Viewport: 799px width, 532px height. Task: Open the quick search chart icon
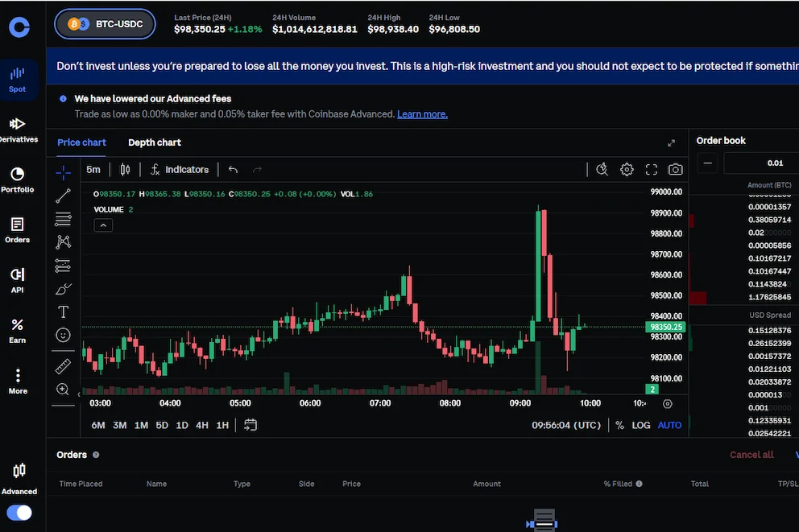point(602,170)
